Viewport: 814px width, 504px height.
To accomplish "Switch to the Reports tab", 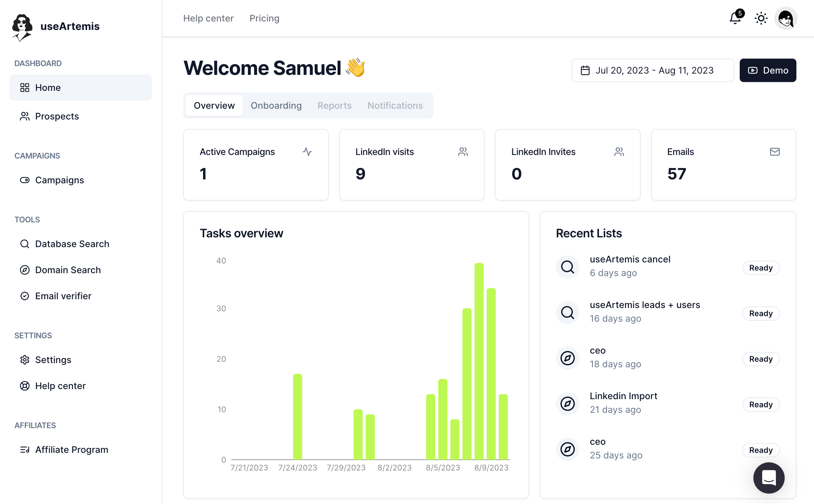I will pyautogui.click(x=334, y=105).
